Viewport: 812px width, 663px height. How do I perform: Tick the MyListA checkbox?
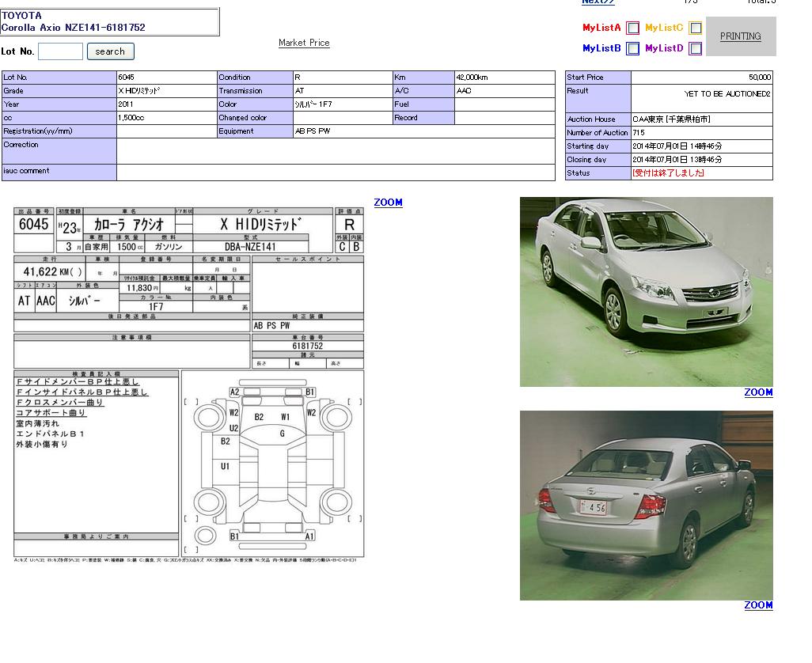(632, 28)
